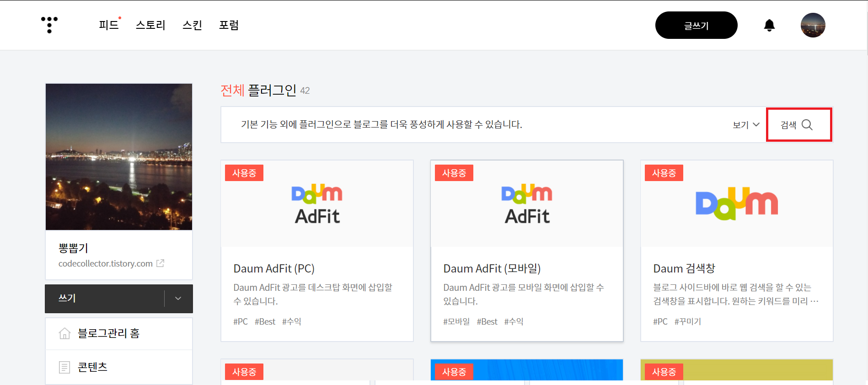The width and height of the screenshot is (868, 385).
Task: Click 사용중 badge on Daum AdFit (모바일)
Action: (x=454, y=173)
